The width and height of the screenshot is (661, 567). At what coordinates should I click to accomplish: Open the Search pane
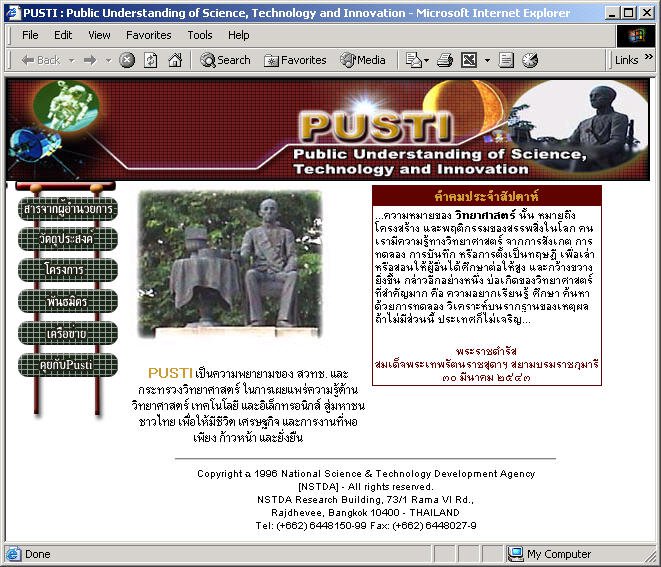tap(225, 60)
